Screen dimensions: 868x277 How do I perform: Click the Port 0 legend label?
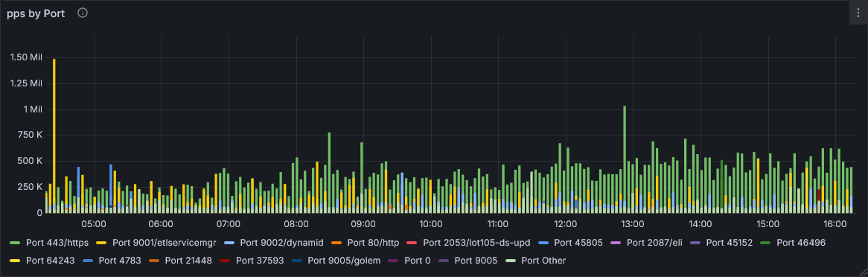[418, 261]
